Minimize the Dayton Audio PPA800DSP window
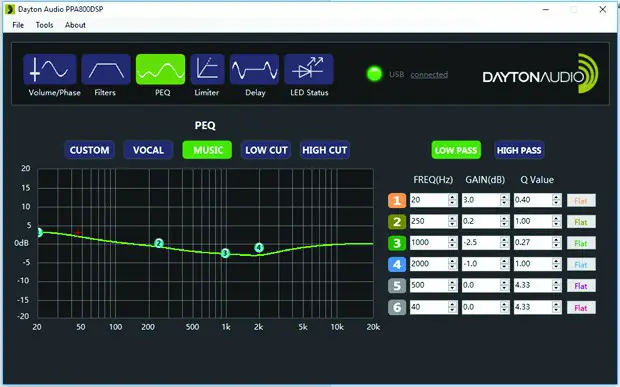This screenshot has height=387, width=620. 546,9
